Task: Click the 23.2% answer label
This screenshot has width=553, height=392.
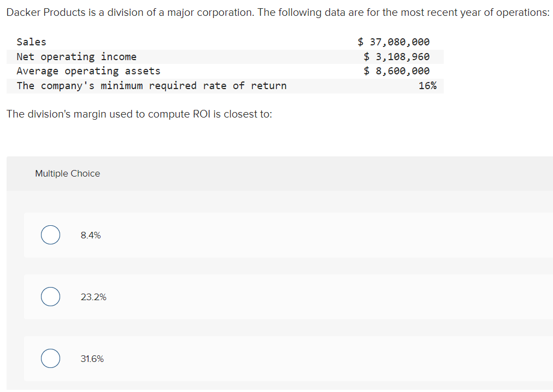Action: point(93,297)
